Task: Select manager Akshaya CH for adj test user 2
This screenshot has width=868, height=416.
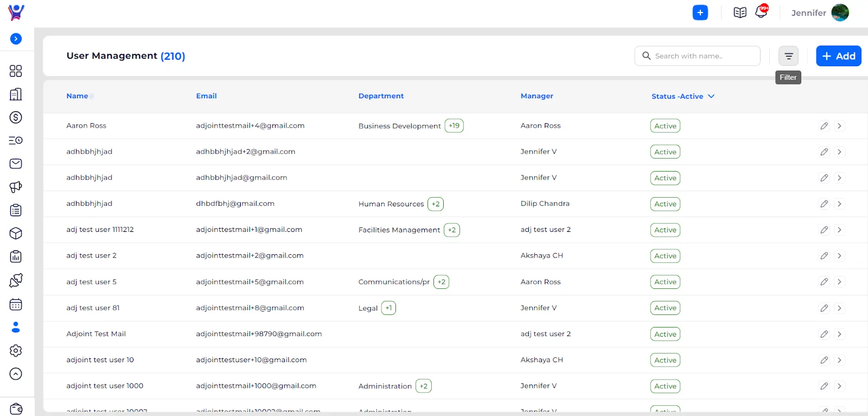Action: tap(541, 256)
